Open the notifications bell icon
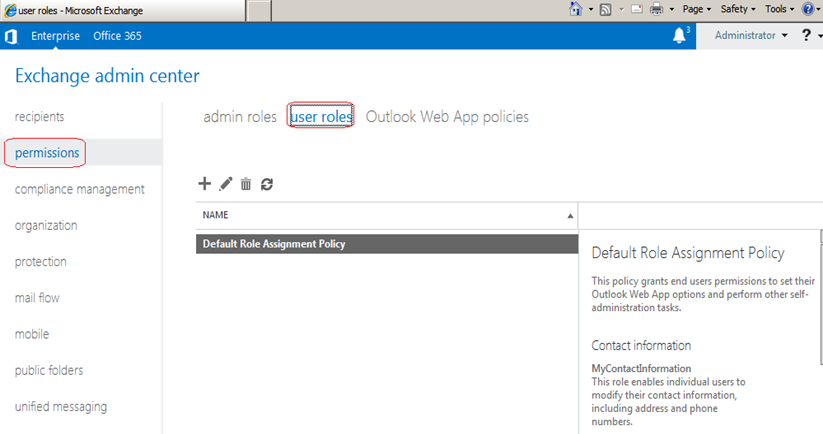The width and height of the screenshot is (823, 434). [x=681, y=35]
